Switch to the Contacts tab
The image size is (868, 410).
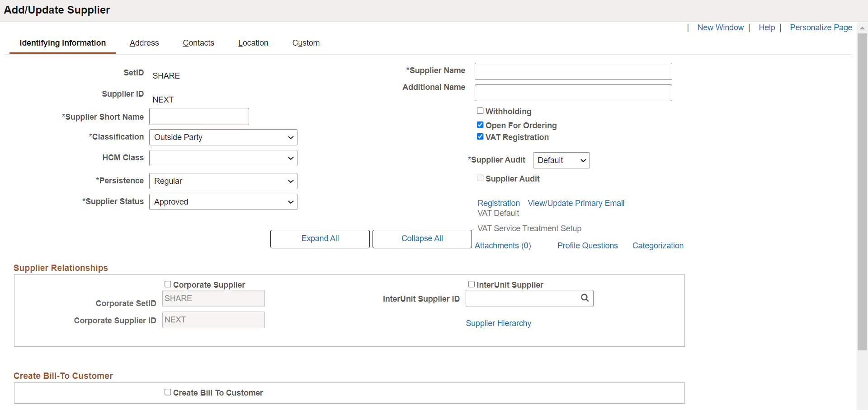click(198, 43)
